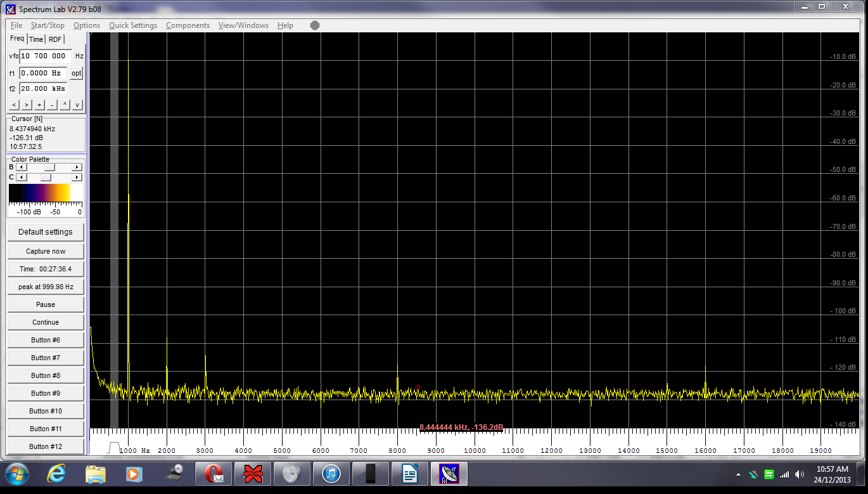The height and width of the screenshot is (494, 868).
Task: Click the Spectrum Lab satellite dish taskbar icon
Action: [x=449, y=474]
